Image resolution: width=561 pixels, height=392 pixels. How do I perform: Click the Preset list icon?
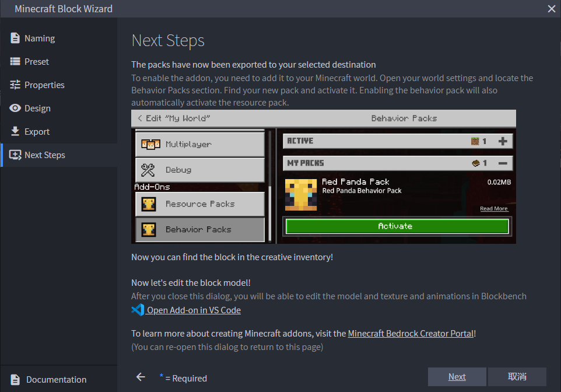point(15,62)
